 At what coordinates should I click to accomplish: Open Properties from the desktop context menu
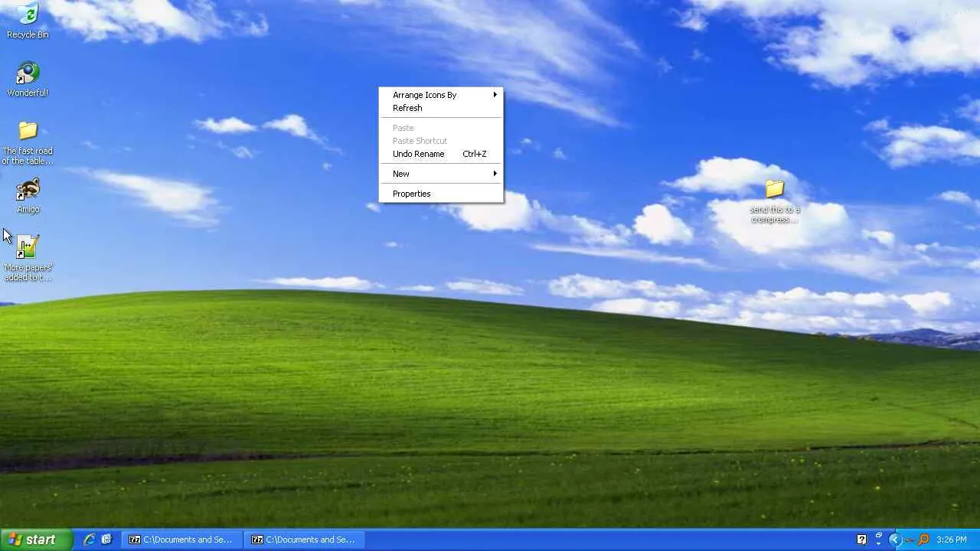[441, 194]
